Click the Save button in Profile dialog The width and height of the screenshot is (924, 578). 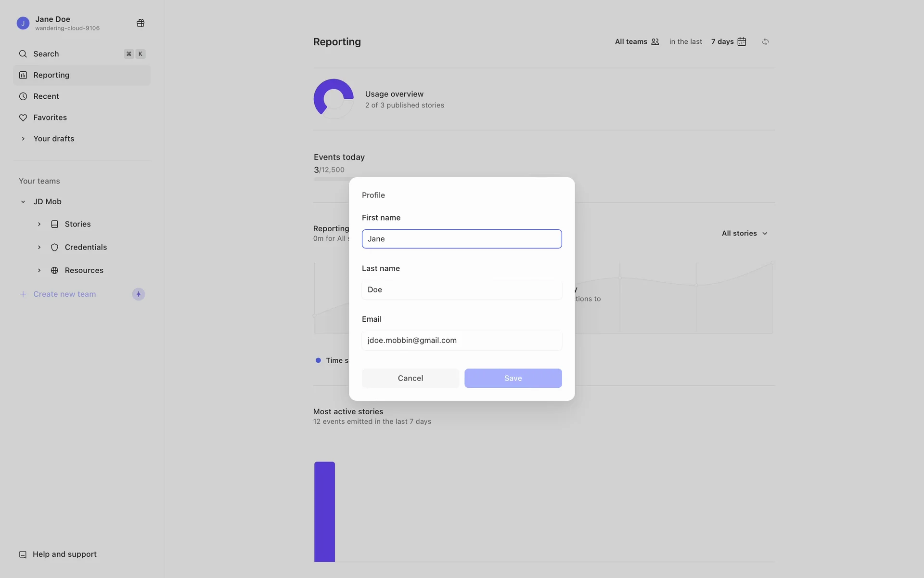click(x=513, y=378)
